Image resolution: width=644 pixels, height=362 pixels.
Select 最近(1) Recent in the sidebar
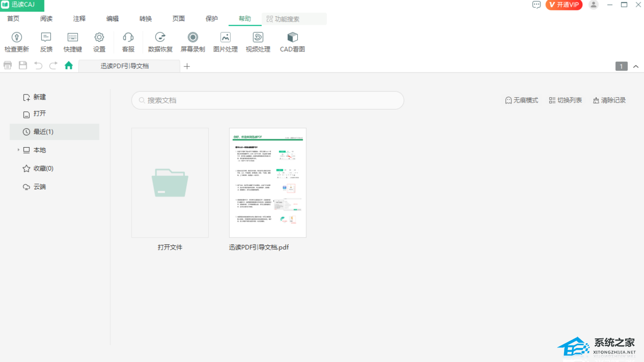tap(54, 132)
